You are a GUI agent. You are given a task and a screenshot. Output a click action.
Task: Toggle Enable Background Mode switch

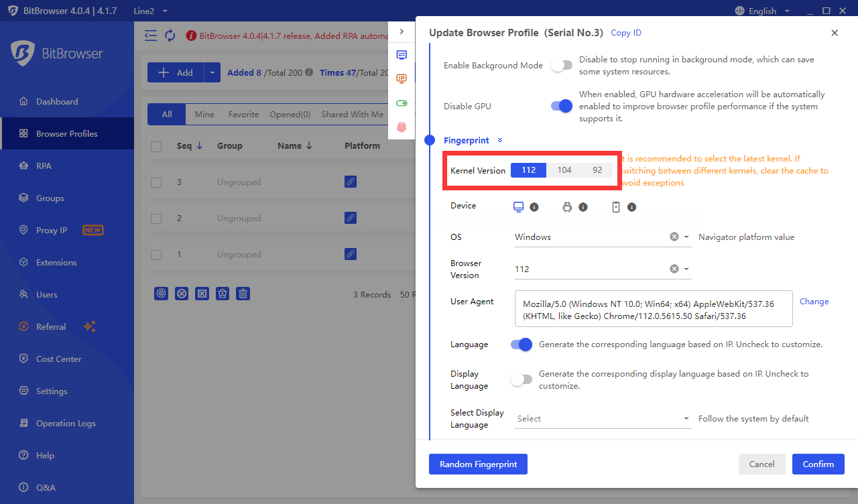(562, 65)
